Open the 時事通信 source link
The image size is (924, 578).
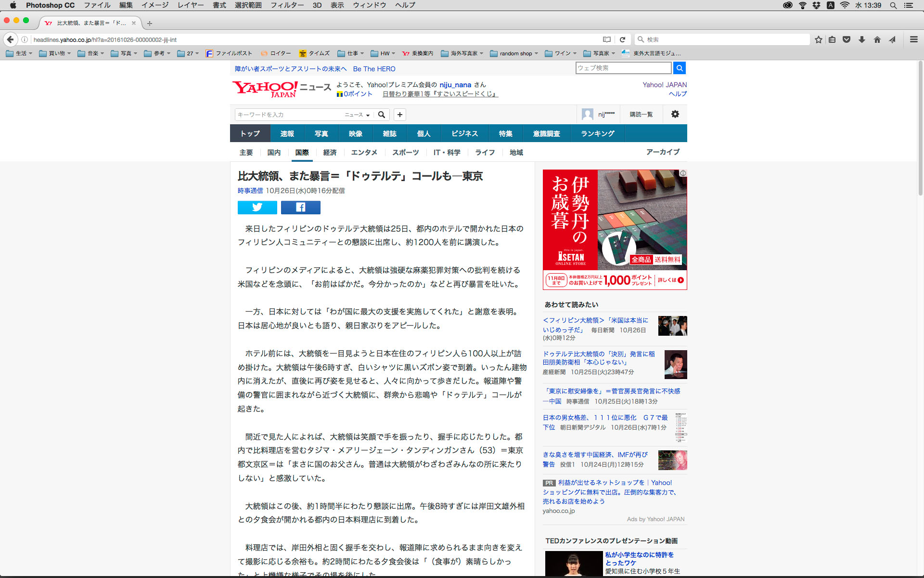pyautogui.click(x=250, y=191)
